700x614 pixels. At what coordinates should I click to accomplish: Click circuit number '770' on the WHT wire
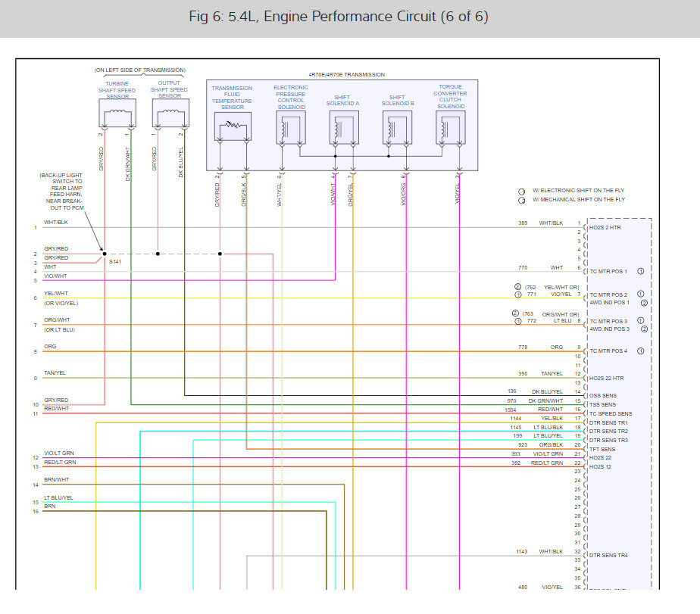coord(523,268)
